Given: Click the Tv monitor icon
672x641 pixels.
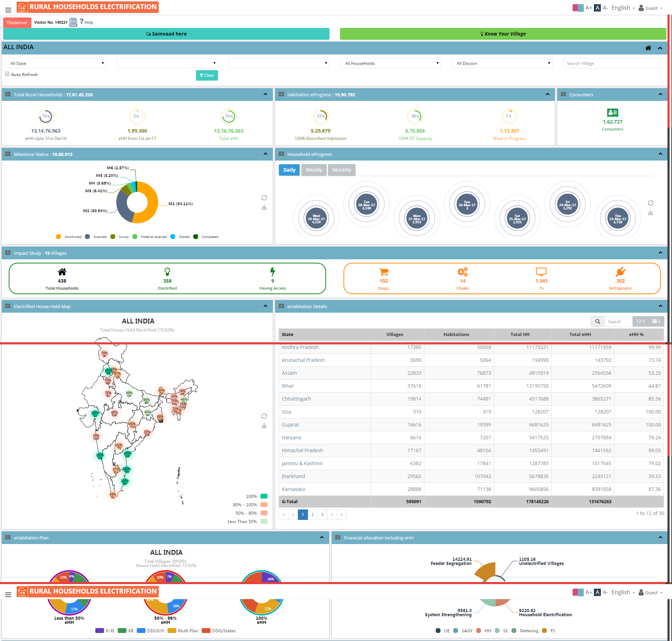Looking at the screenshot, I should point(541,272).
